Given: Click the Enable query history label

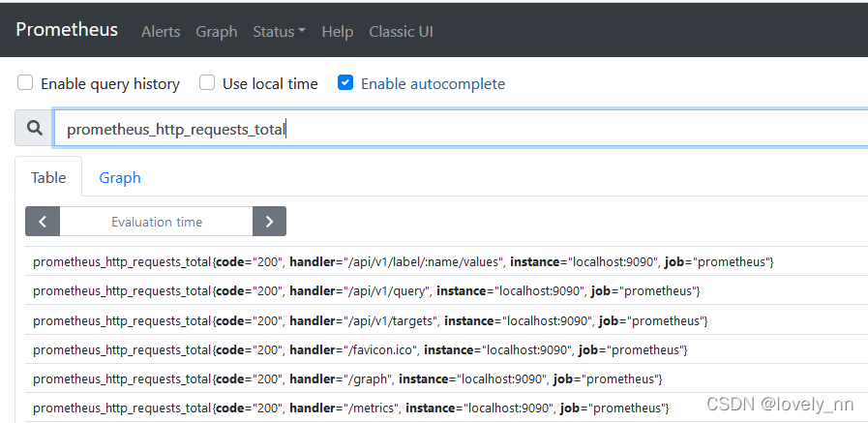Looking at the screenshot, I should coord(110,83).
